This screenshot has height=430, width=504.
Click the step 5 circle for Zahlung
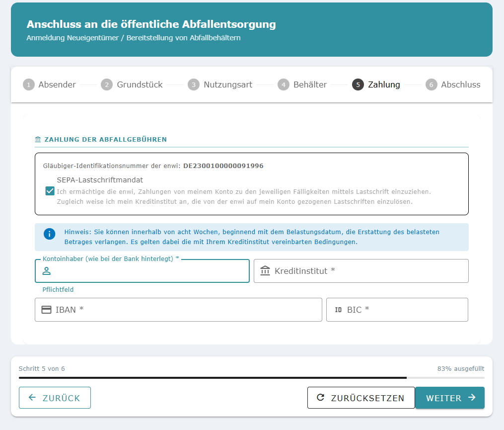pos(358,85)
